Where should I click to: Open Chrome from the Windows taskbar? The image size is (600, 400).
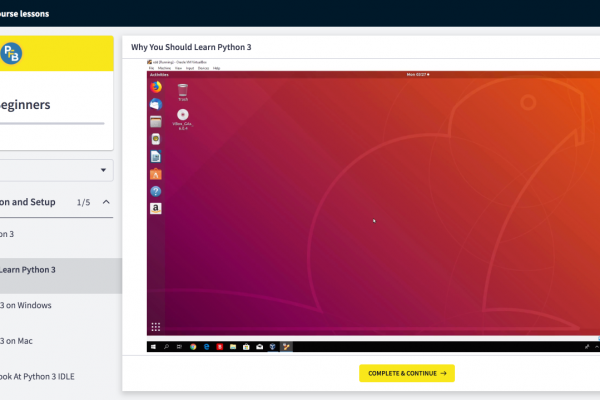tap(193, 347)
